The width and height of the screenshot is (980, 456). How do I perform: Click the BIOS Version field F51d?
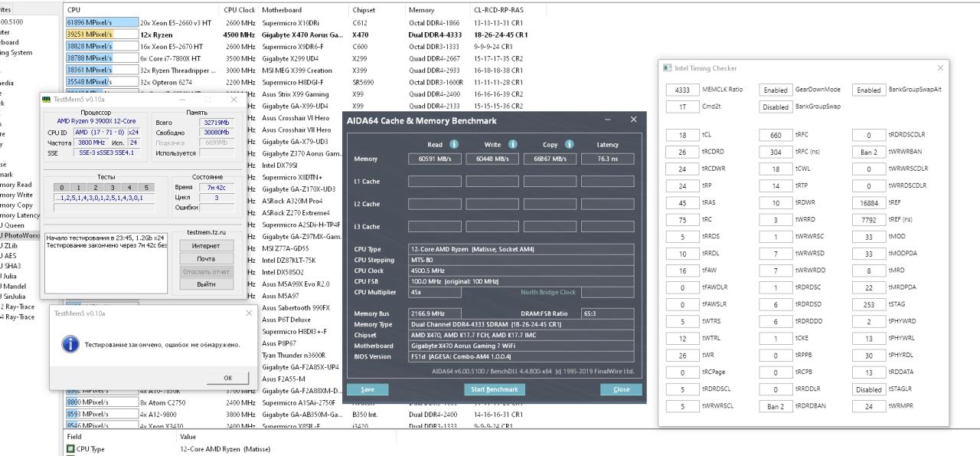tap(521, 356)
